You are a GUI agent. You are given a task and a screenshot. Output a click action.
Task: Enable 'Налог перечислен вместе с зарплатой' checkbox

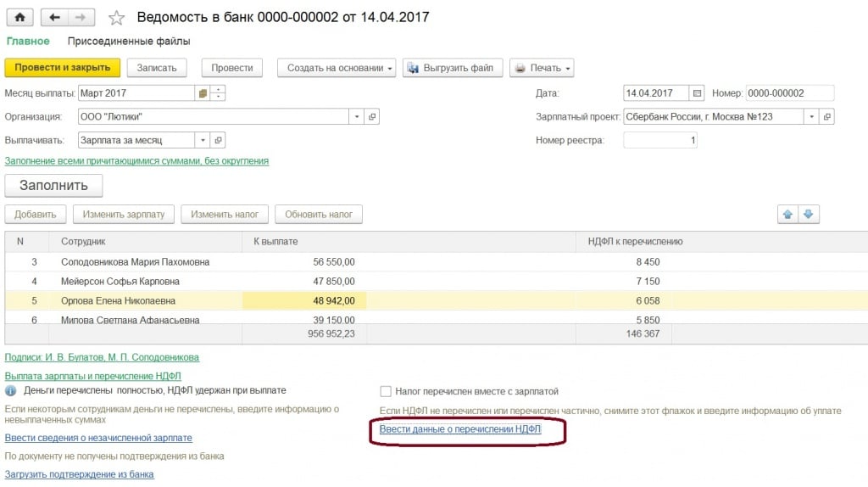[386, 391]
